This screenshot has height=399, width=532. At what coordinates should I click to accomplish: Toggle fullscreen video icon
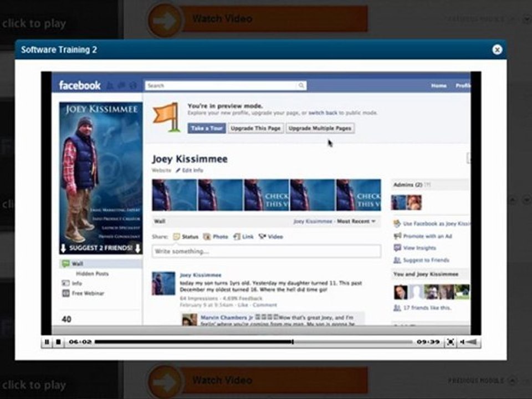450,342
